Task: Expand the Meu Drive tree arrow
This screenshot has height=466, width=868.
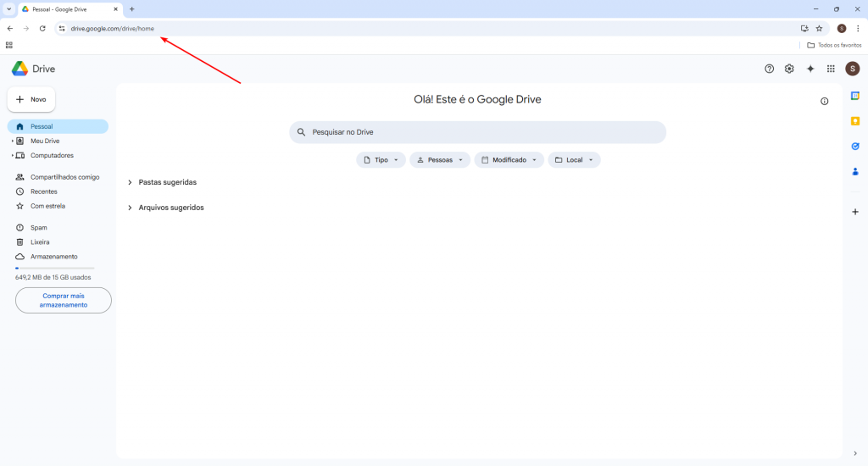Action: click(x=12, y=141)
